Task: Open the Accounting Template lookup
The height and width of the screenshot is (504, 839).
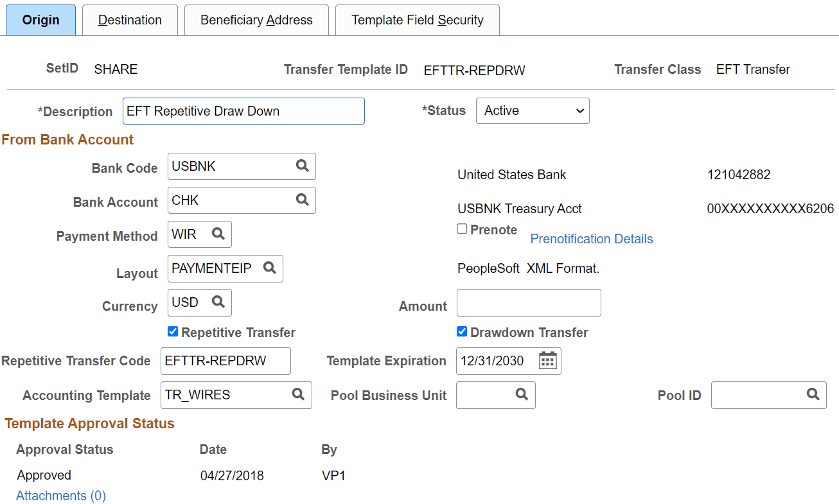Action: point(298,394)
